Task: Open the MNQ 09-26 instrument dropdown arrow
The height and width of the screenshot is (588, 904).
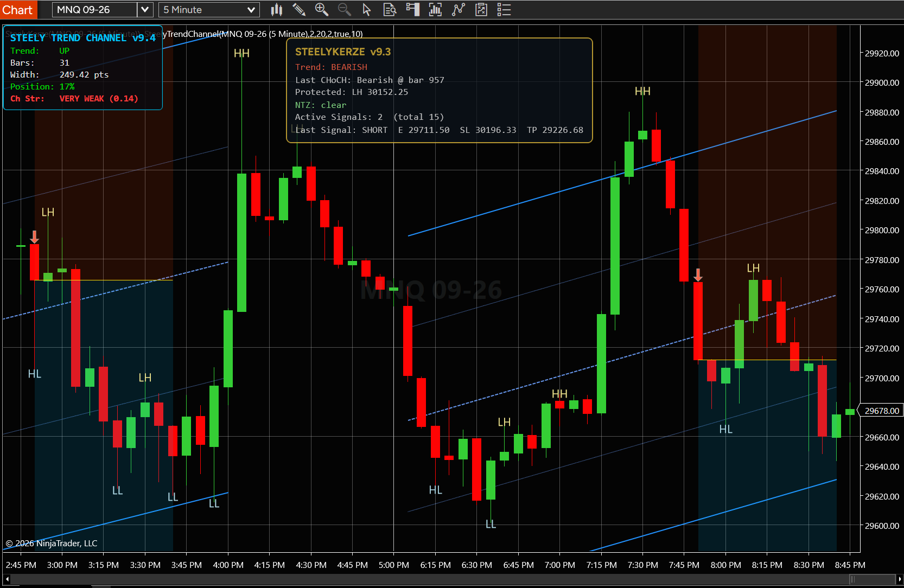Action: click(144, 10)
